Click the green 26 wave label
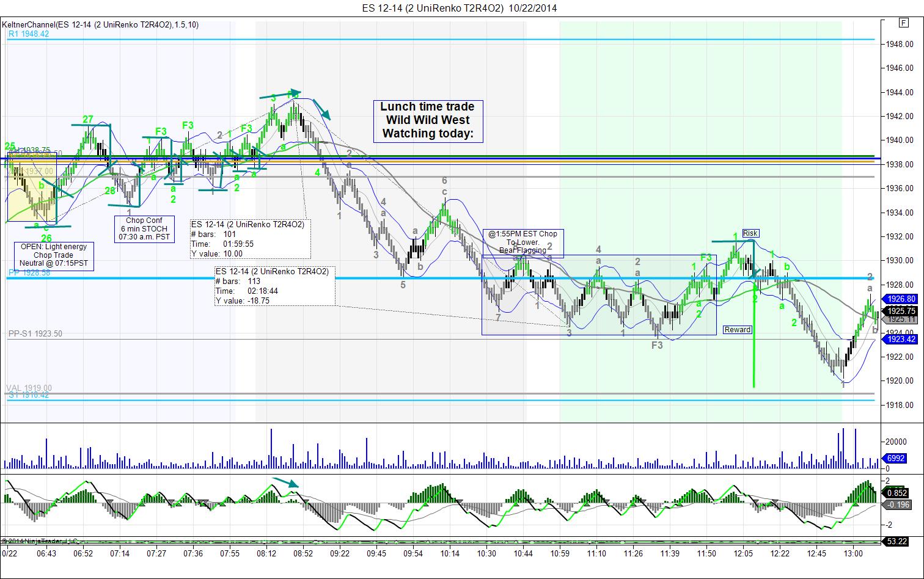Viewport: 924px width, 579px height. click(46, 238)
